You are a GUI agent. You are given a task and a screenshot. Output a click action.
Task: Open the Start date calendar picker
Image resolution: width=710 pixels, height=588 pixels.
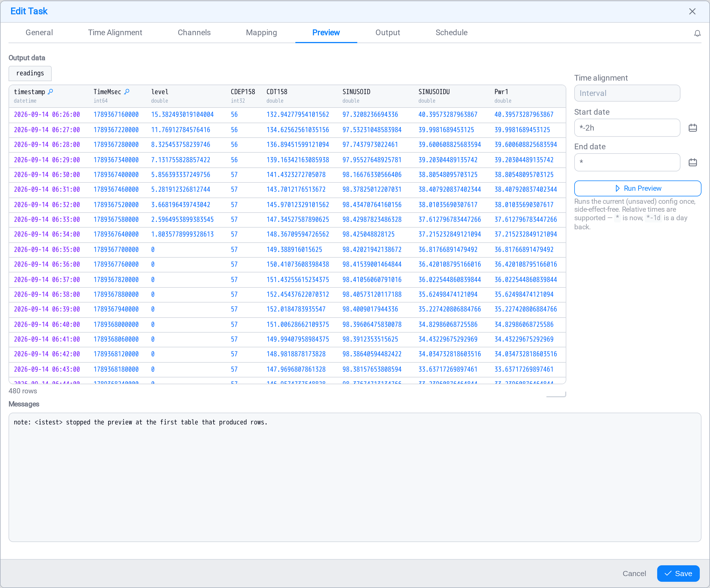pyautogui.click(x=692, y=128)
